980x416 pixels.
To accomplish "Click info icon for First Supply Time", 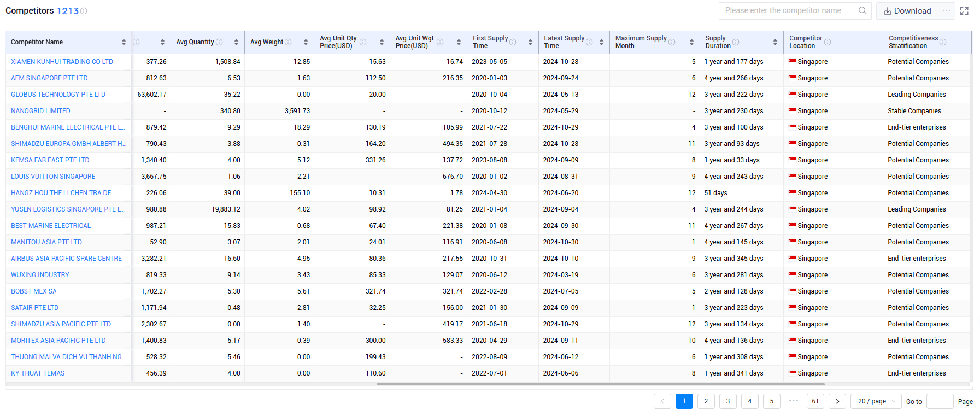I will pos(513,42).
